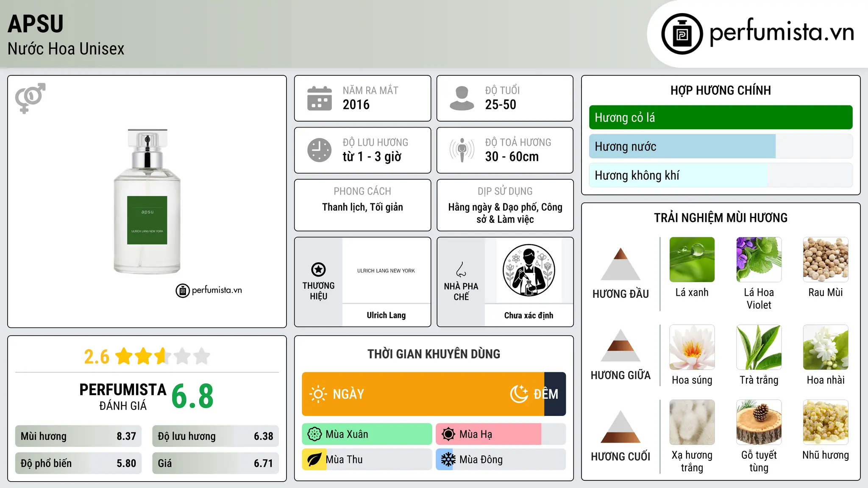
Task: Click the star badge icon above Thương hiệu
Action: click(318, 269)
